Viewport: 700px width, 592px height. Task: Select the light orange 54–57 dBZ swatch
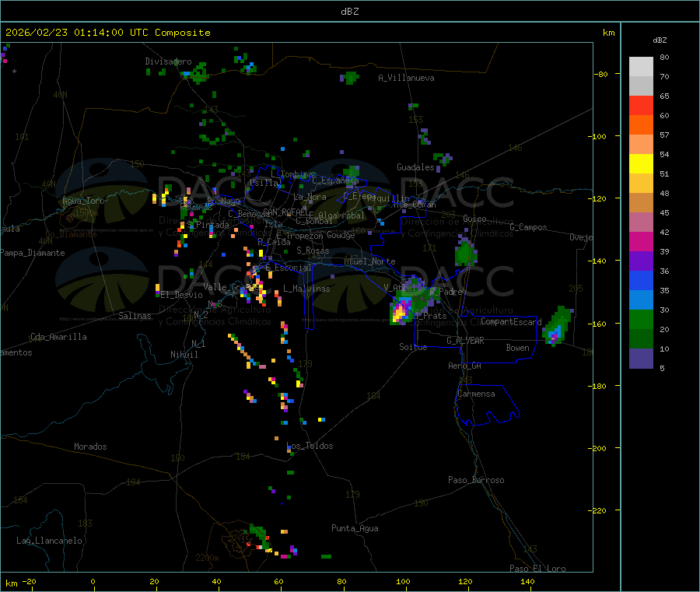(x=641, y=144)
